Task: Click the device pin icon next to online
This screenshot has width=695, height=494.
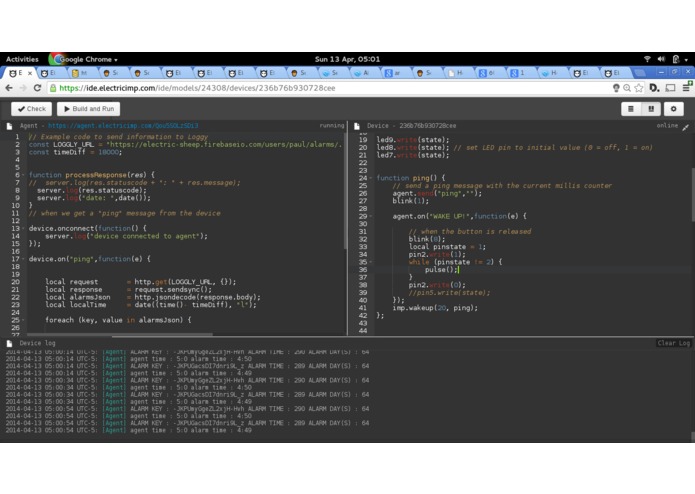Action: [686, 127]
